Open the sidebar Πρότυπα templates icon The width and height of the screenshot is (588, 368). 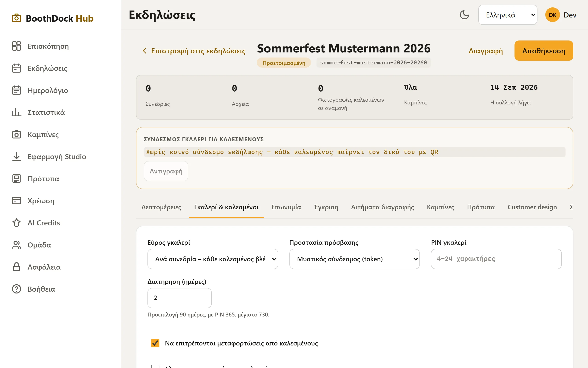pos(17,178)
